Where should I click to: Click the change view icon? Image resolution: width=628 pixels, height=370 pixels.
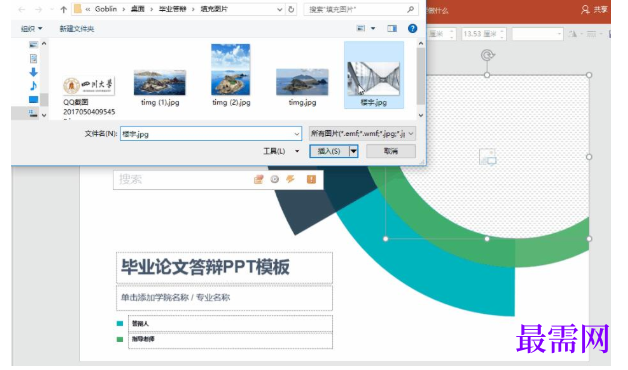[x=361, y=28]
